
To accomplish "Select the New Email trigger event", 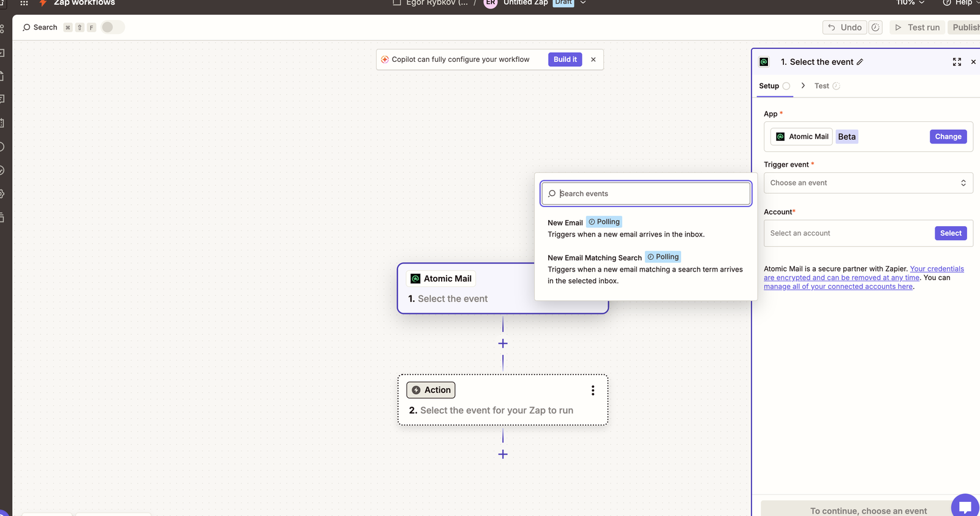I will pos(646,228).
